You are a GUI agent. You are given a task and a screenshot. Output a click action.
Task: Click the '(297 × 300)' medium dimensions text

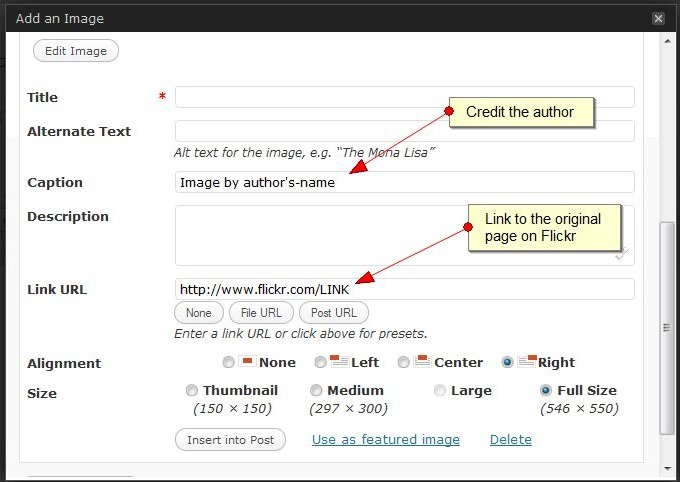coord(348,408)
